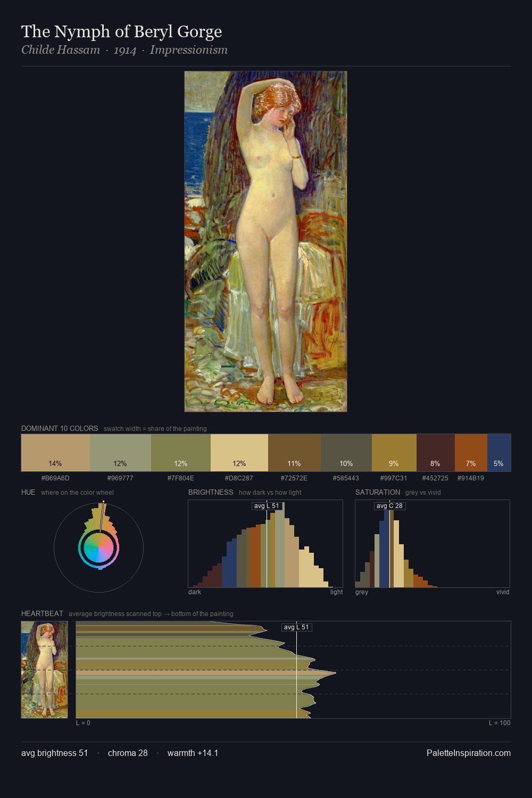This screenshot has height=798, width=532.
Task: Click the hex code #452725 label
Action: coord(435,478)
